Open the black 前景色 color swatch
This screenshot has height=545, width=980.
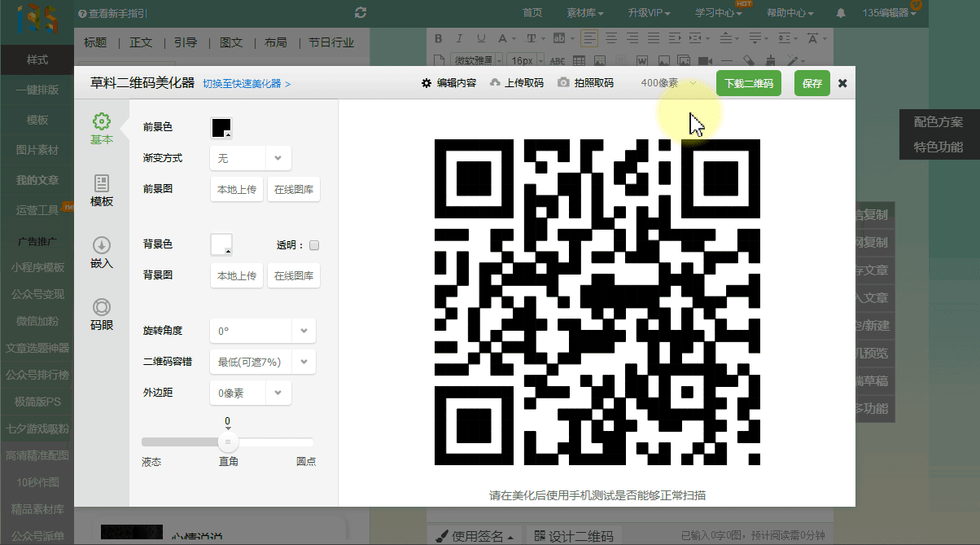(221, 128)
